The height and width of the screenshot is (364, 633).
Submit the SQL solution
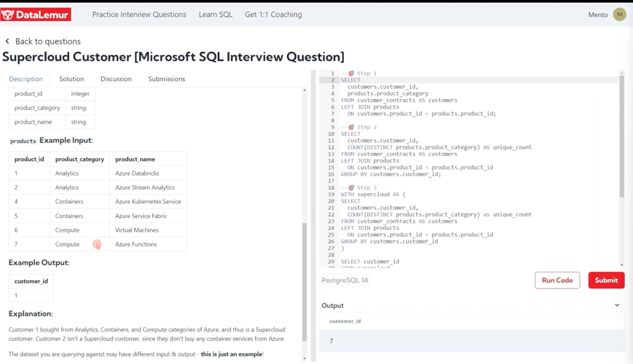click(x=606, y=280)
